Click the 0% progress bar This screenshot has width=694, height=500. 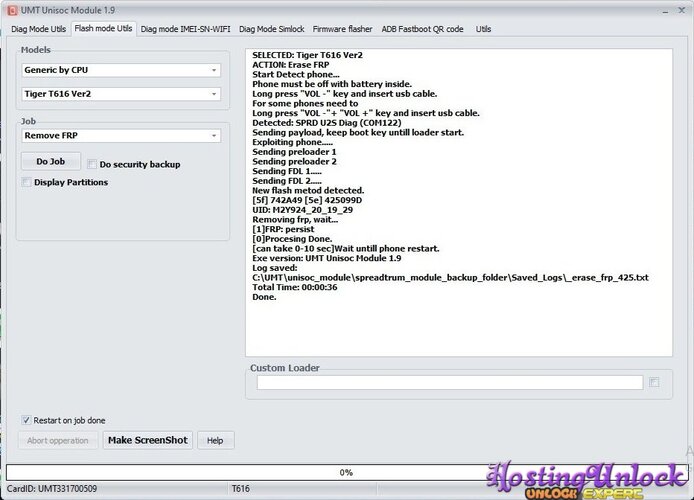click(x=346, y=473)
